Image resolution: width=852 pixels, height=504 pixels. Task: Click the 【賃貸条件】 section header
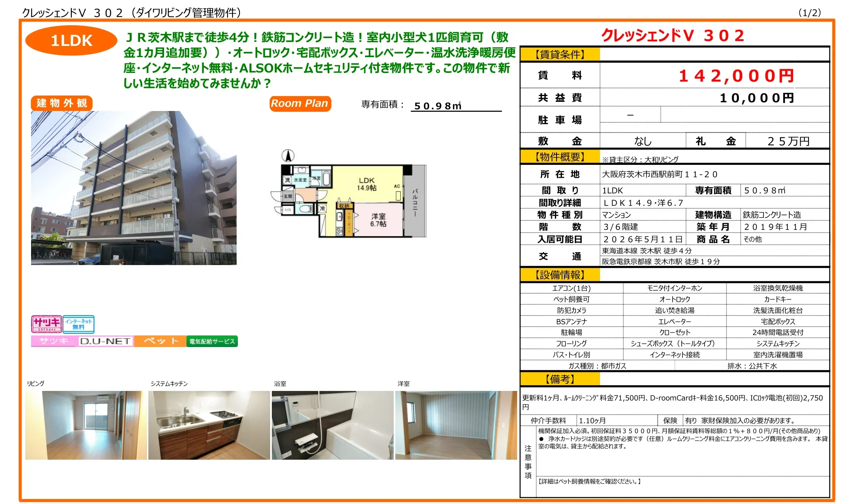[560, 54]
